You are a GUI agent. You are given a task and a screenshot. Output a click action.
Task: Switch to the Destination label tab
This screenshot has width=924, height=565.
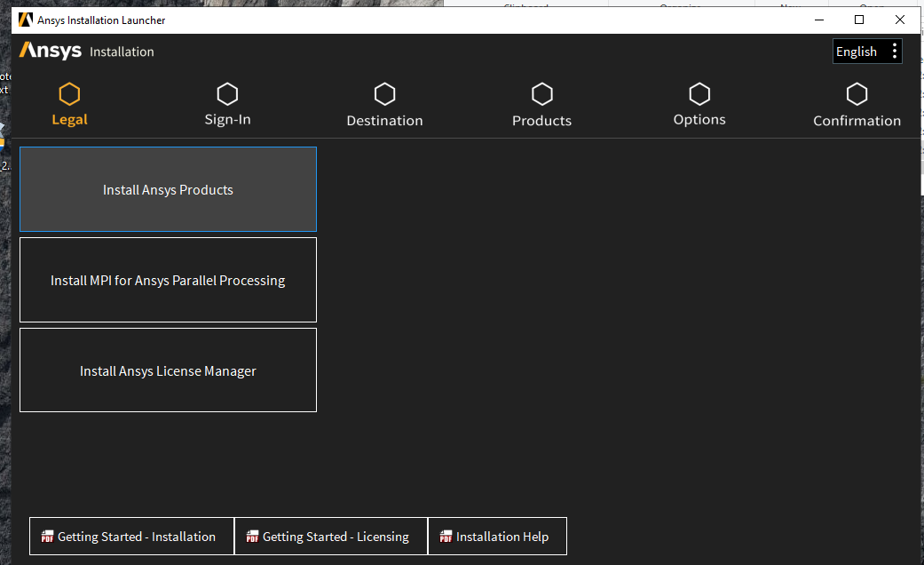tap(384, 121)
